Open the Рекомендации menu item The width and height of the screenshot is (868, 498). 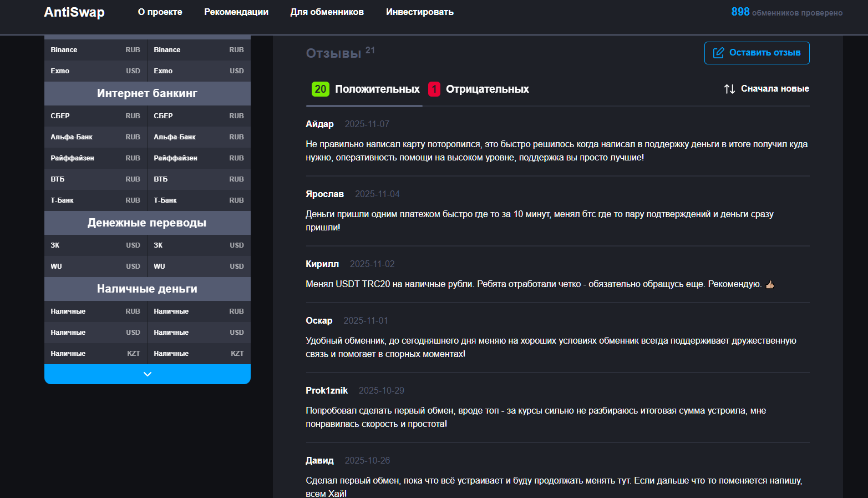tap(236, 12)
